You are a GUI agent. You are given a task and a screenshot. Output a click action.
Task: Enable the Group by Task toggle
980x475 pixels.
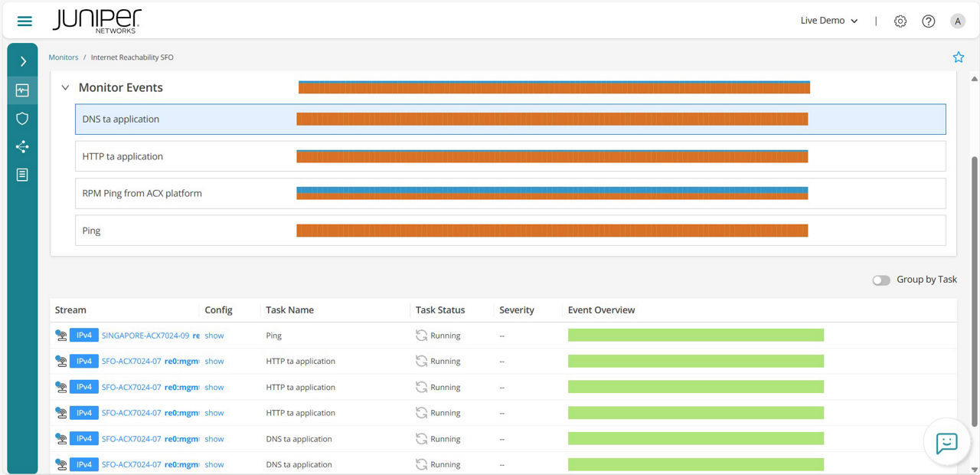(881, 280)
